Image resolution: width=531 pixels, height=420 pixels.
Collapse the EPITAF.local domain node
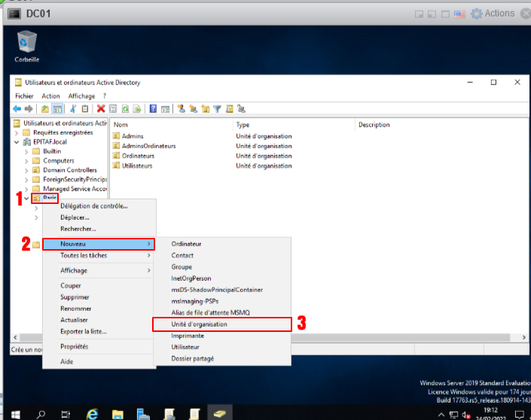[17, 142]
